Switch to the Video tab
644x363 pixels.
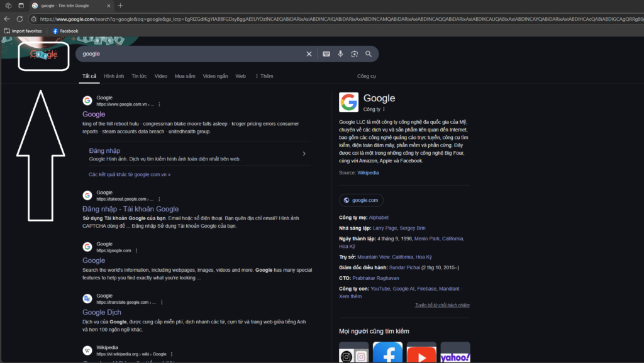click(x=160, y=76)
